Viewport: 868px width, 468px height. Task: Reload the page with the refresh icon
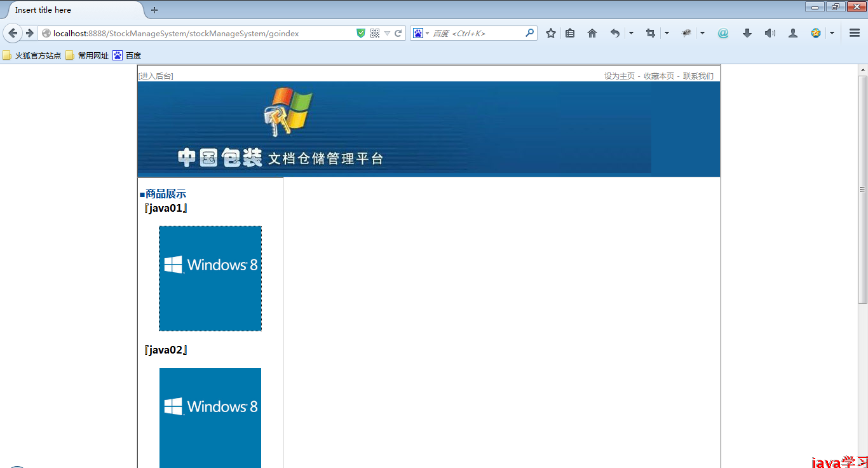398,33
